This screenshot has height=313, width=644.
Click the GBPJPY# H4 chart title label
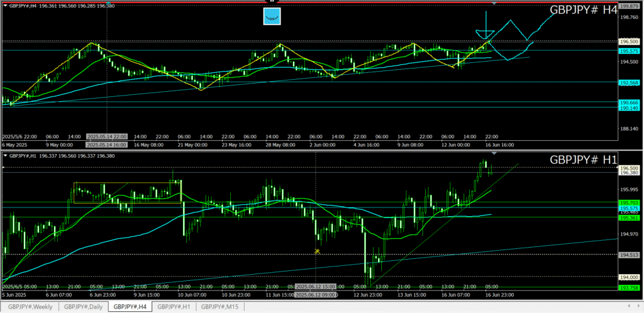584,10
